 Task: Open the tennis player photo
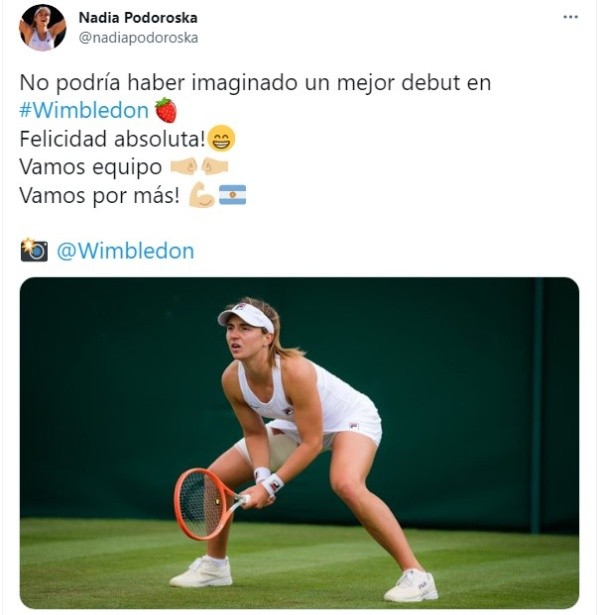(x=299, y=443)
